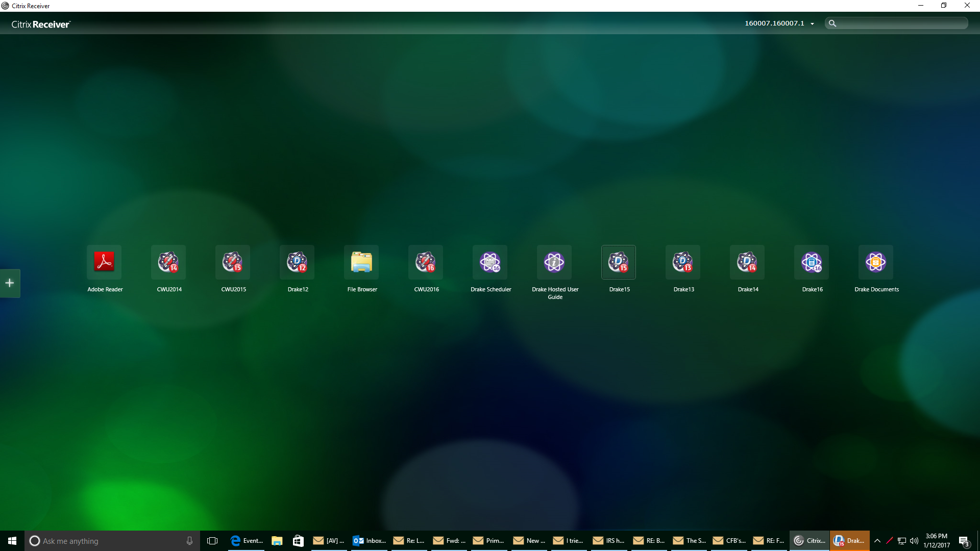Click the Citrix Receiver search field
The image size is (980, 551).
point(901,23)
